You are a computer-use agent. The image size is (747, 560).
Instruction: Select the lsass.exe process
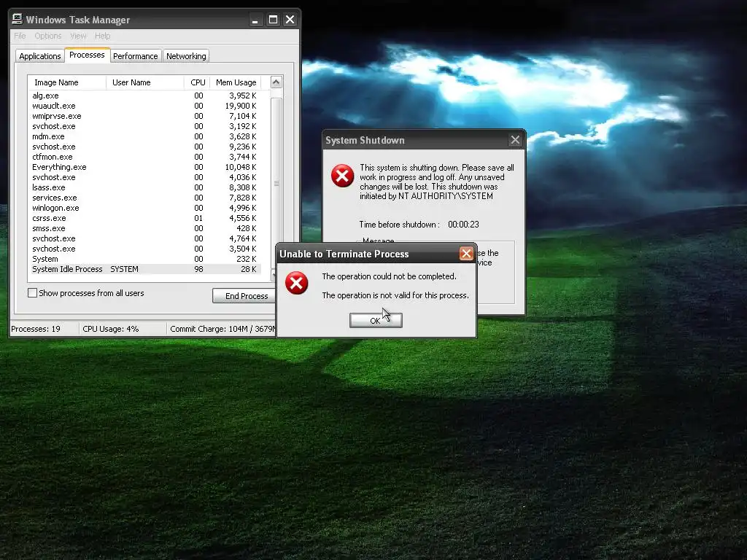coord(144,187)
